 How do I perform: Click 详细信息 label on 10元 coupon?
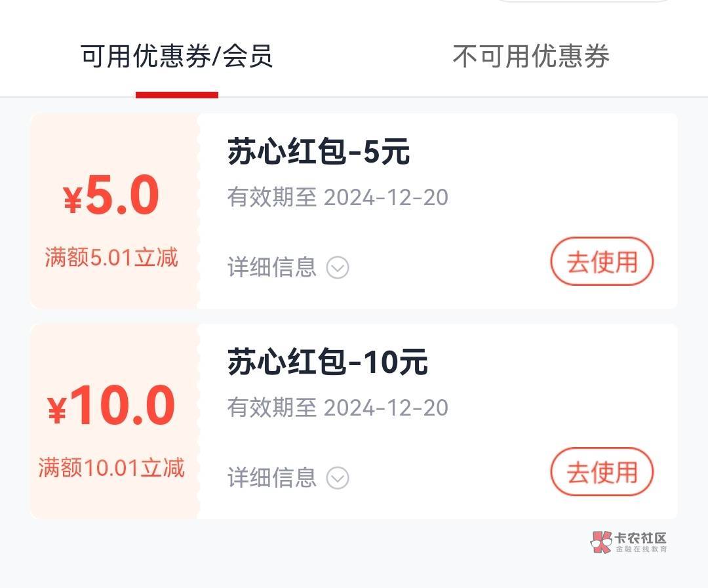pyautogui.click(x=272, y=478)
